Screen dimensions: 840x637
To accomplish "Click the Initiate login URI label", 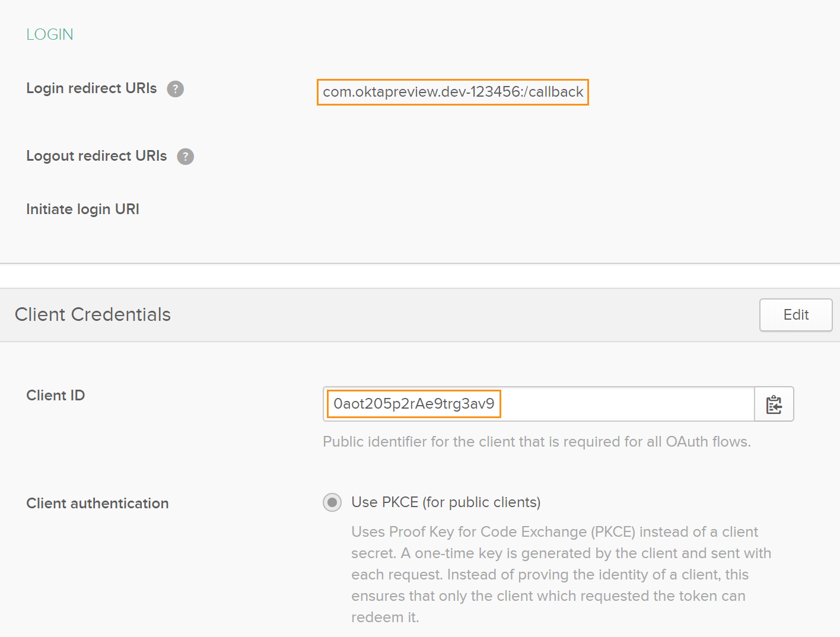I will point(82,209).
